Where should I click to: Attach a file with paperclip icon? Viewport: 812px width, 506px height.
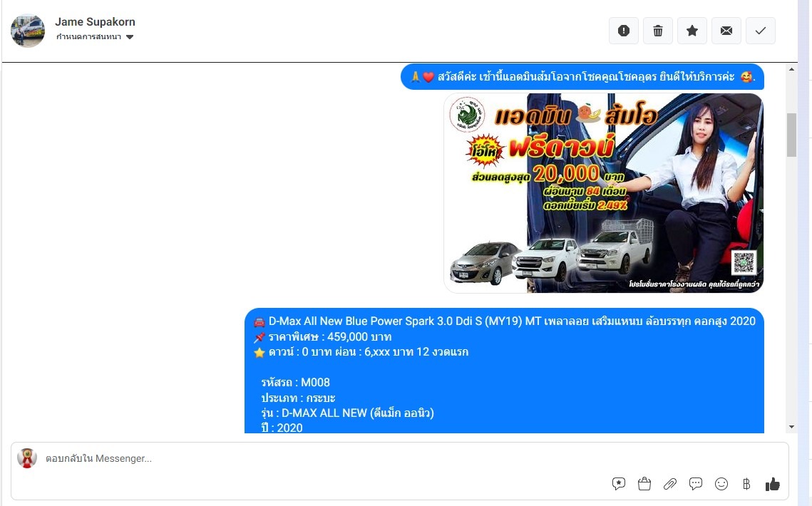click(669, 484)
